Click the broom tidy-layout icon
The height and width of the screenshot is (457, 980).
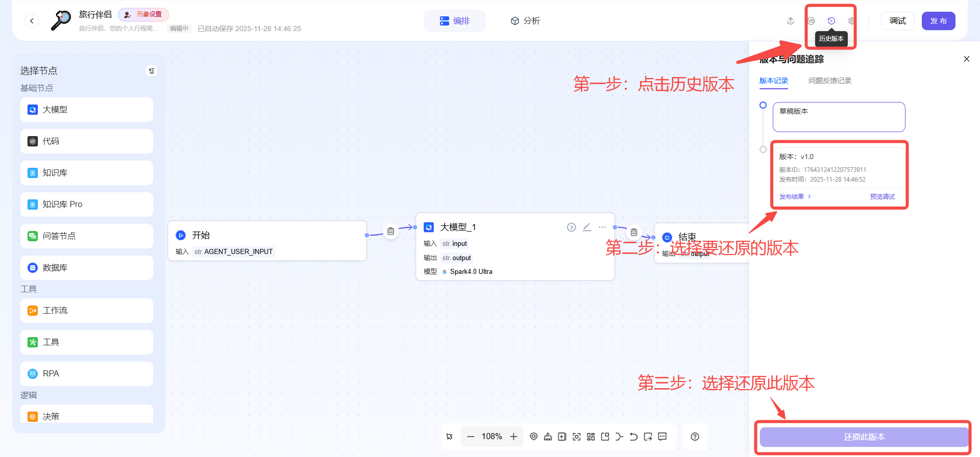coord(548,437)
